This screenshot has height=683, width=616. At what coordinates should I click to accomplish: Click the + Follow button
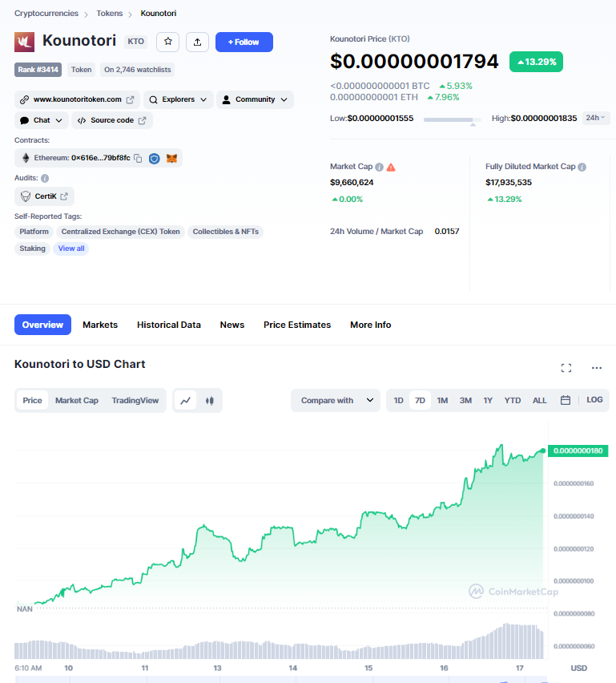244,42
